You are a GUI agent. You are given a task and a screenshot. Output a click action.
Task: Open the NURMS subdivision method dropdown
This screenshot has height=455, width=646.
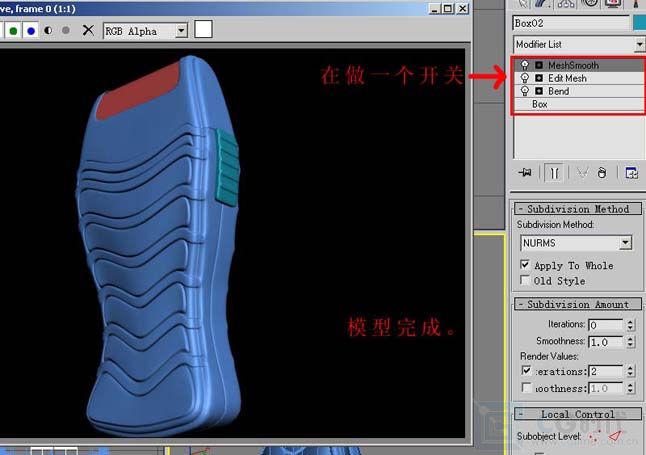click(x=625, y=243)
